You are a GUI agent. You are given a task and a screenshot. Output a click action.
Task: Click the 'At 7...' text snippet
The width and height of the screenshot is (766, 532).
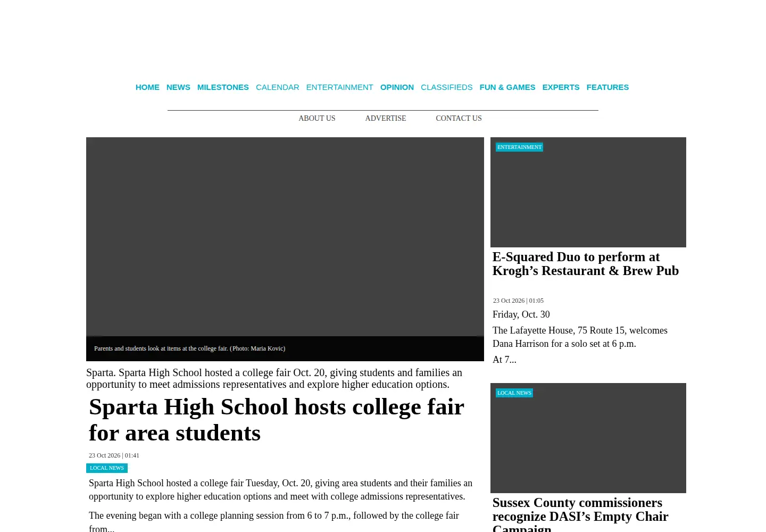pos(504,360)
